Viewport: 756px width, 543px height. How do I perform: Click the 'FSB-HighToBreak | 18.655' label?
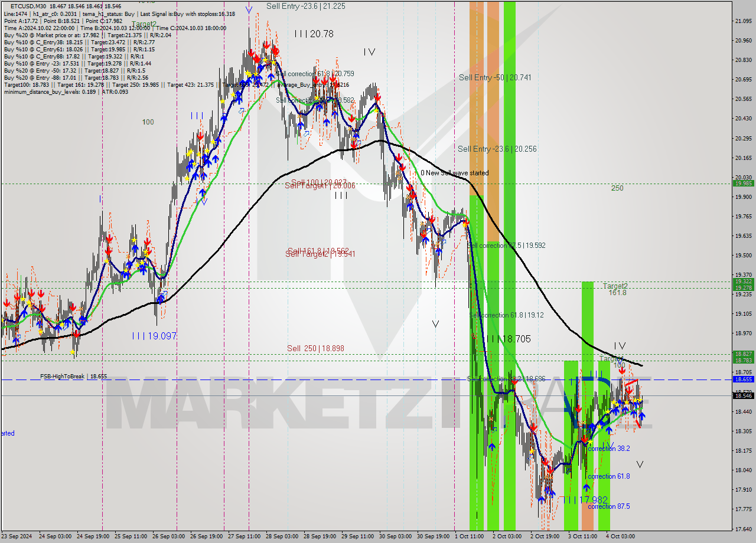click(74, 376)
